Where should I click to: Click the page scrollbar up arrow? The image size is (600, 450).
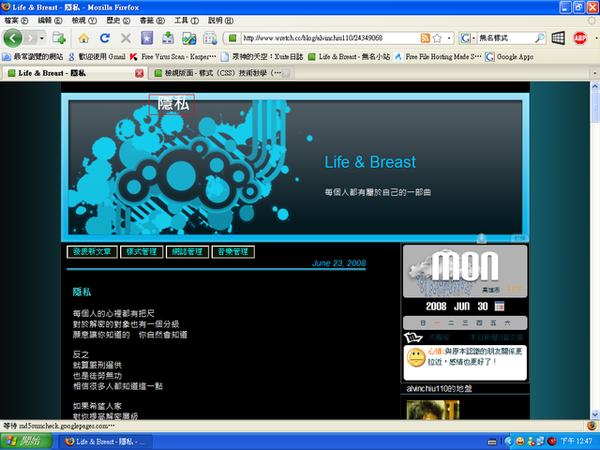pos(595,86)
